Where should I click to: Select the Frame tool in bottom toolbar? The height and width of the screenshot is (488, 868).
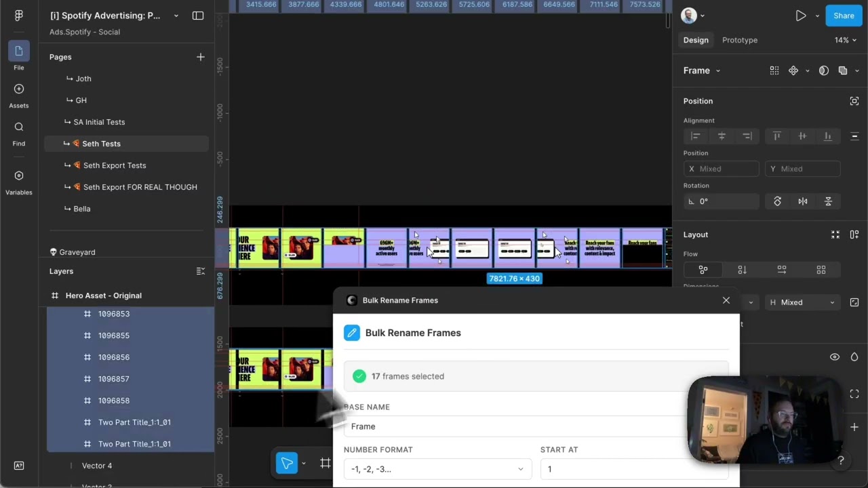click(325, 464)
